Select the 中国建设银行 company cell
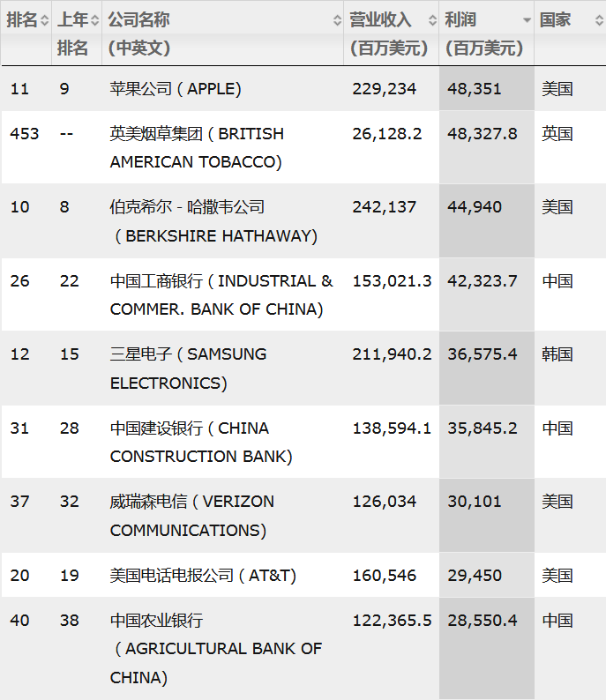This screenshot has width=606, height=700. [x=201, y=442]
